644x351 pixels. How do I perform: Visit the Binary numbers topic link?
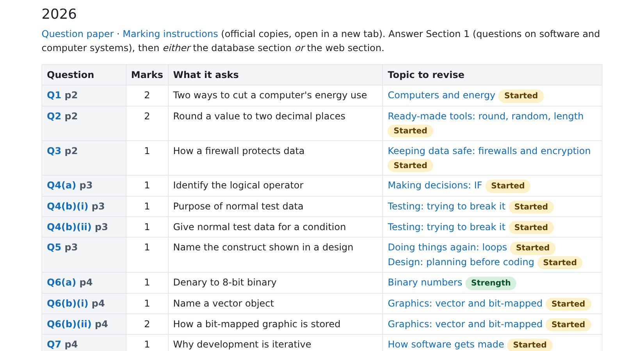click(425, 282)
